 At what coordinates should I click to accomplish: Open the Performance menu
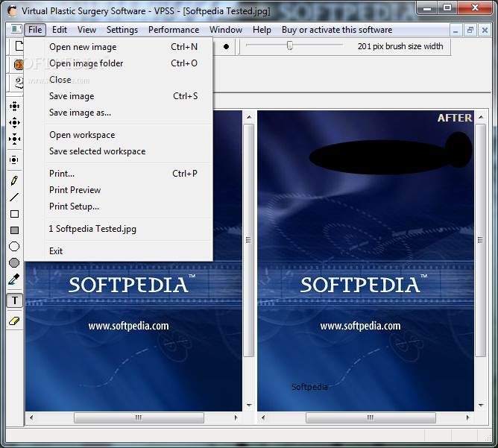click(x=174, y=30)
